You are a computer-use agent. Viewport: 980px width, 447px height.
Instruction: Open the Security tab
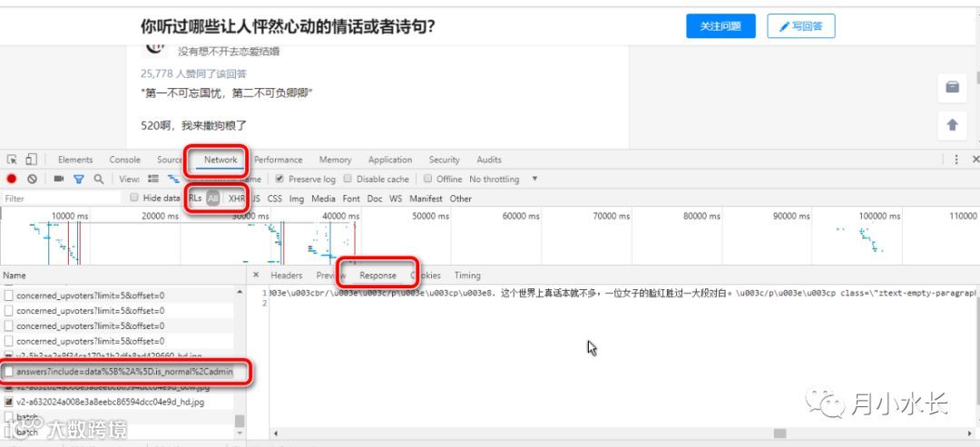pos(445,160)
